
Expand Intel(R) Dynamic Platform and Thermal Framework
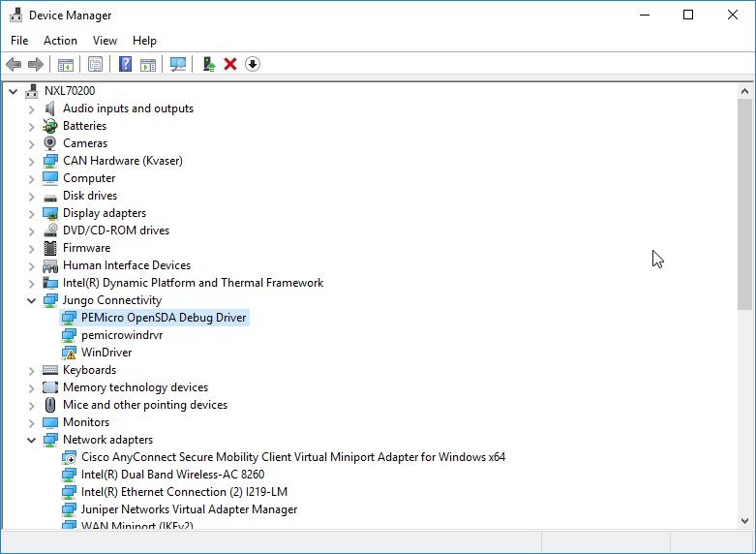(x=31, y=283)
